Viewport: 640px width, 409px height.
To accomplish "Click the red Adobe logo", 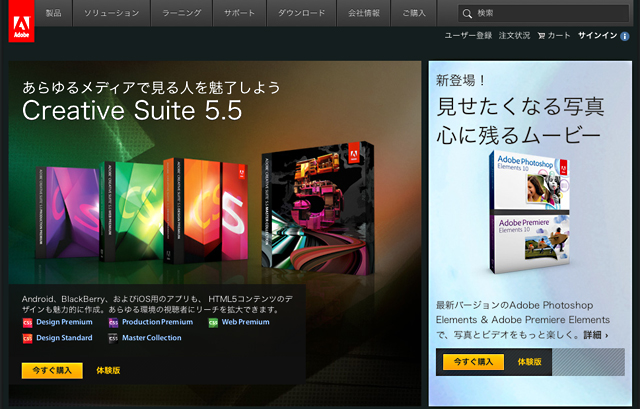I will (x=21, y=21).
